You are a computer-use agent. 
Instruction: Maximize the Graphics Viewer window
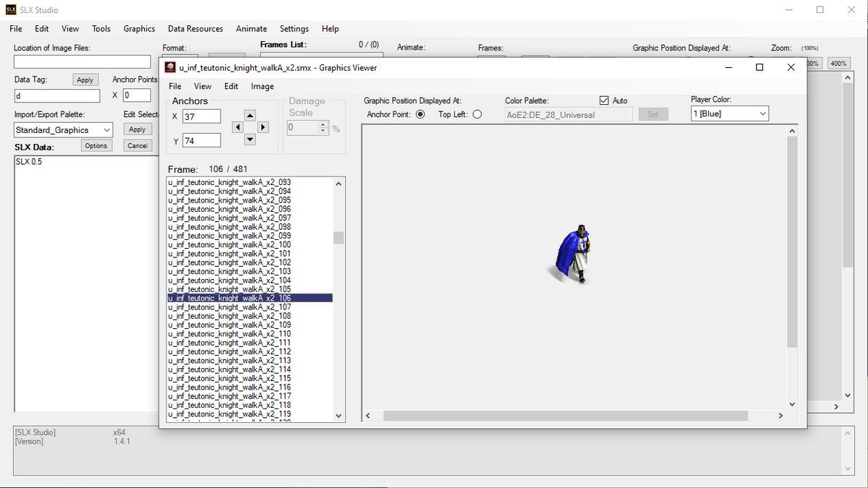tap(759, 67)
